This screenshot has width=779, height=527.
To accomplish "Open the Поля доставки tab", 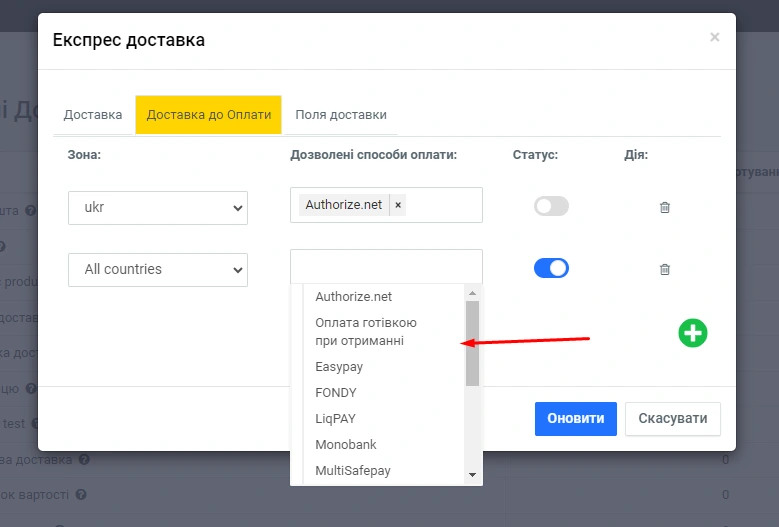I will pos(341,115).
